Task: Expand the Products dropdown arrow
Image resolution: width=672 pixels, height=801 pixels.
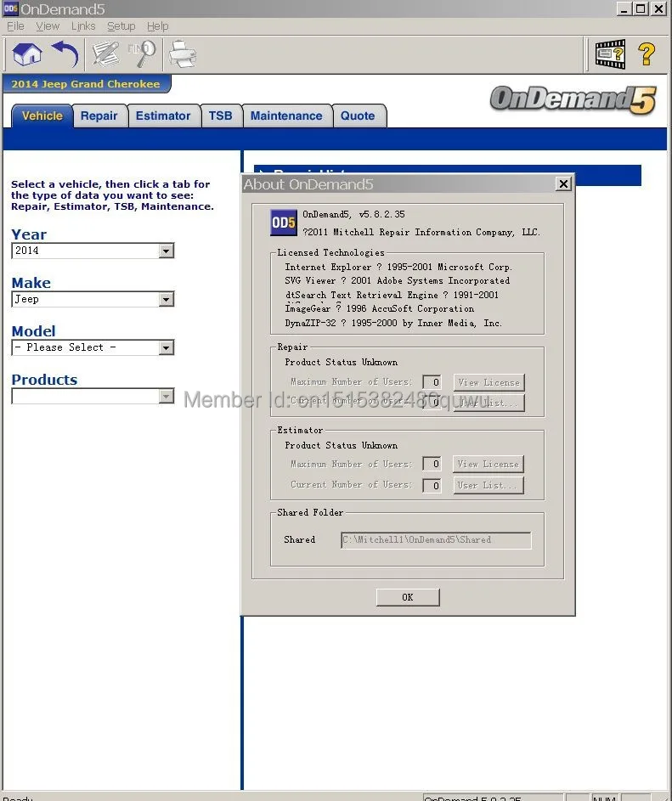Action: (x=166, y=397)
